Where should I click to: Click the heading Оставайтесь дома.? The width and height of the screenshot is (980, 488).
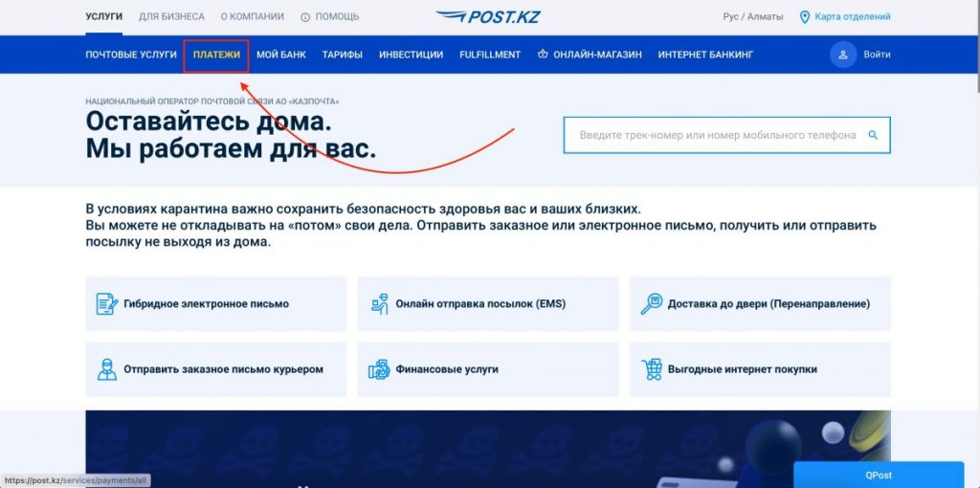tap(209, 122)
